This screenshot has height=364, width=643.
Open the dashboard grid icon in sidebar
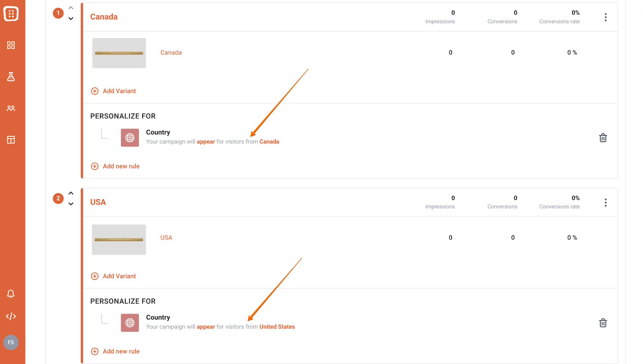pyautogui.click(x=11, y=45)
